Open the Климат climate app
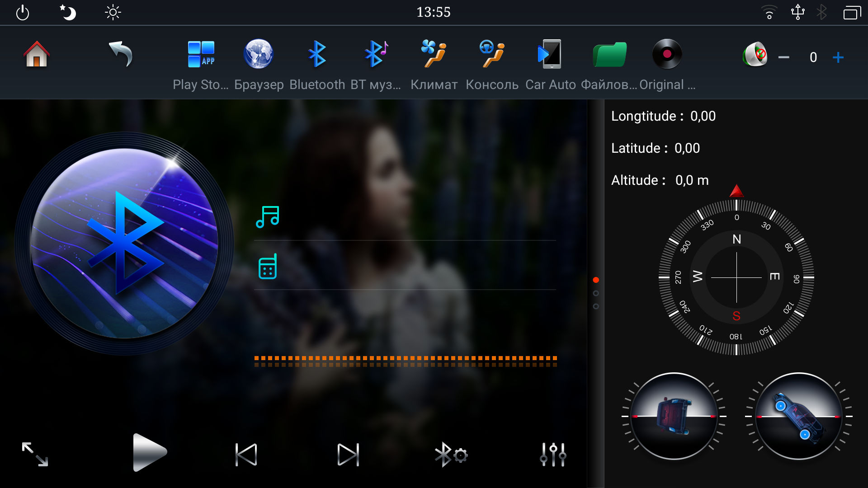Screen dimensions: 868x488 434,65
